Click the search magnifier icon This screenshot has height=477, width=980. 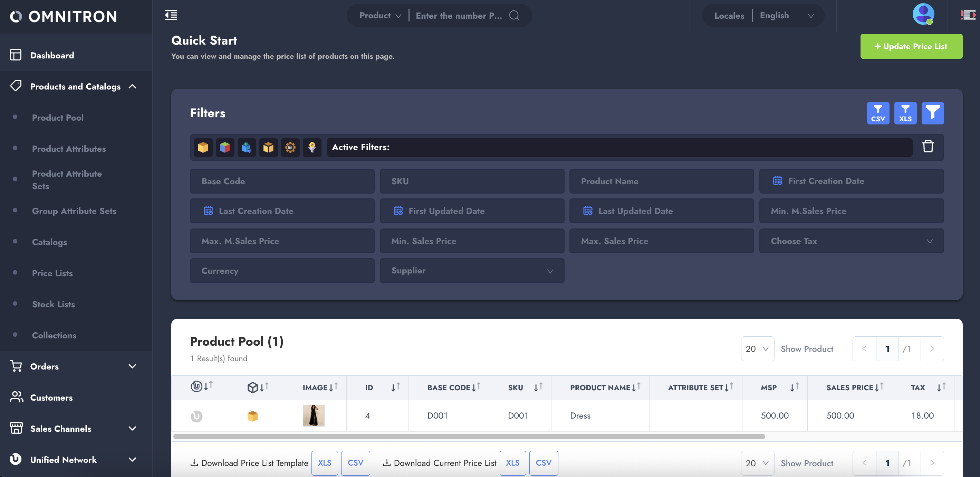[514, 15]
